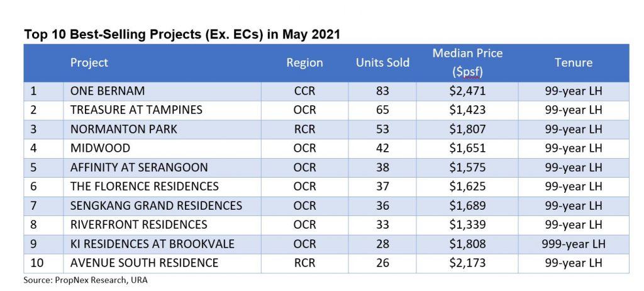644x291 pixels.
Task: Select the RIVERFRONT RESIDENCES entry
Action: 138,224
